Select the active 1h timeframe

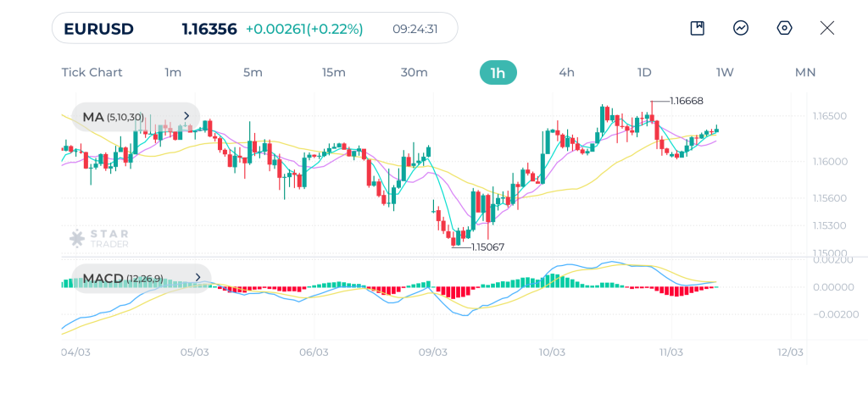pyautogui.click(x=498, y=73)
